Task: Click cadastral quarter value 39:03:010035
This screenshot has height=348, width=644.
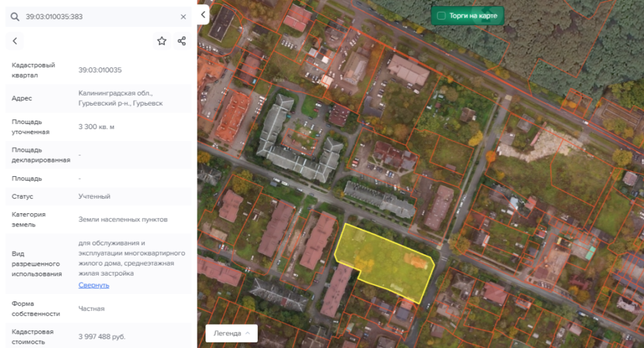Action: tap(100, 70)
